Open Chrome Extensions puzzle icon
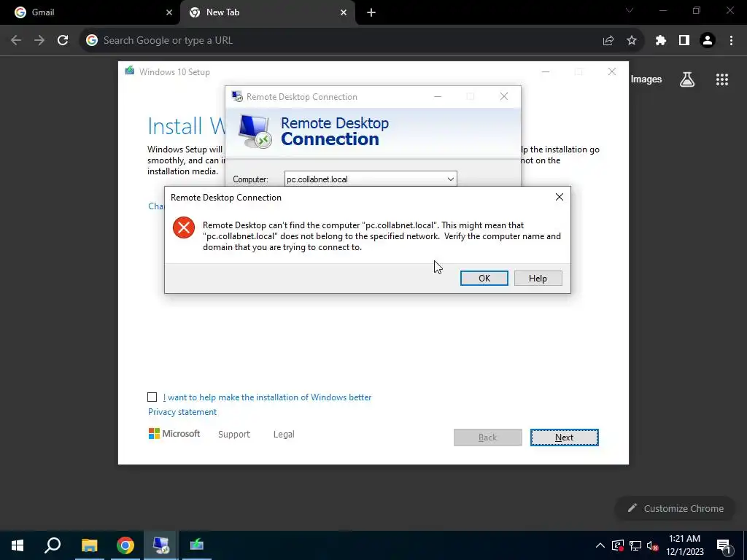 (660, 41)
